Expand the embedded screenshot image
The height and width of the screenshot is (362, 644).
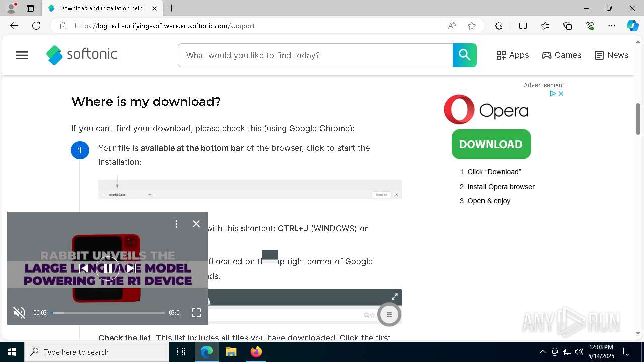coord(395,297)
